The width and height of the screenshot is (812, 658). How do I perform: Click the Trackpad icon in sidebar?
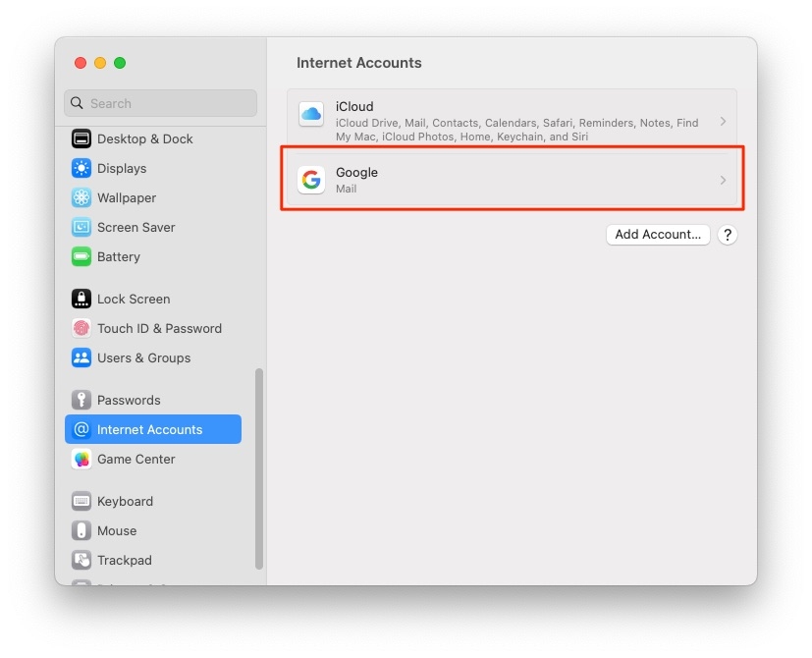(x=81, y=560)
